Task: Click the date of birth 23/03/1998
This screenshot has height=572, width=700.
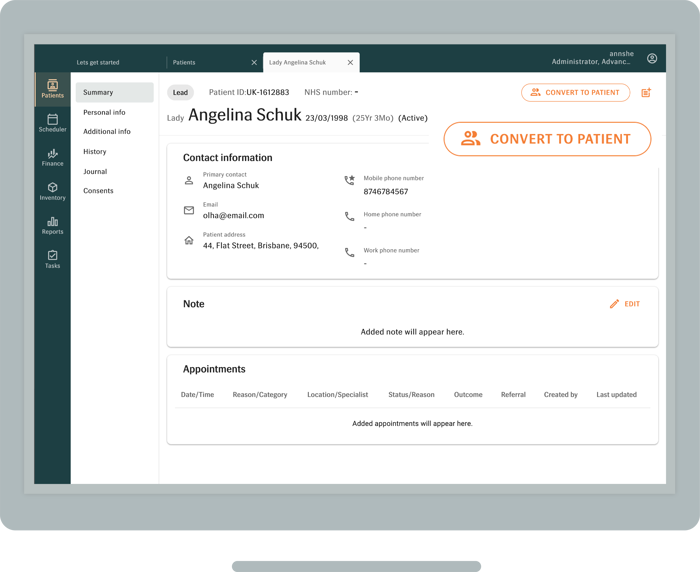Action: (x=326, y=118)
